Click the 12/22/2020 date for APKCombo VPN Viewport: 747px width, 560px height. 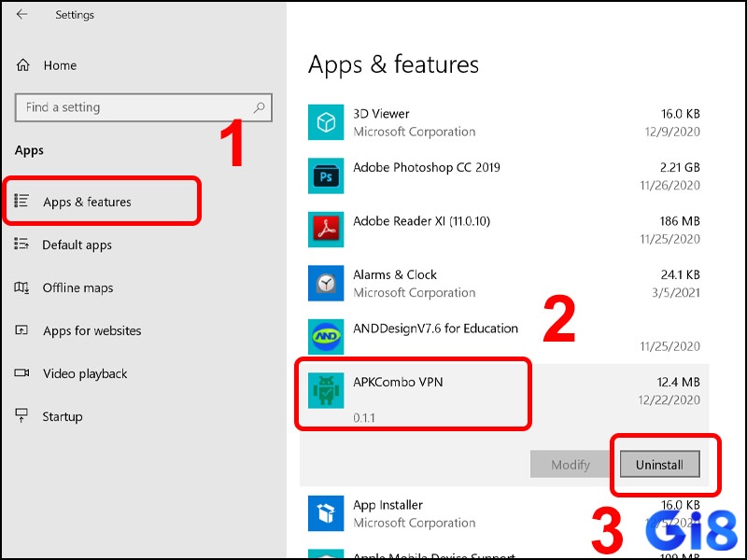(x=669, y=400)
